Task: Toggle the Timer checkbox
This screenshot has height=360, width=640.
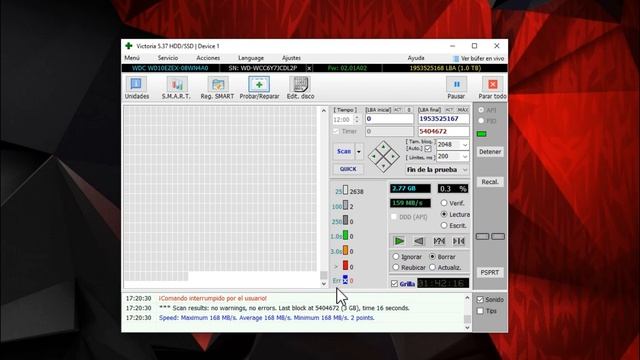Action: 336,131
